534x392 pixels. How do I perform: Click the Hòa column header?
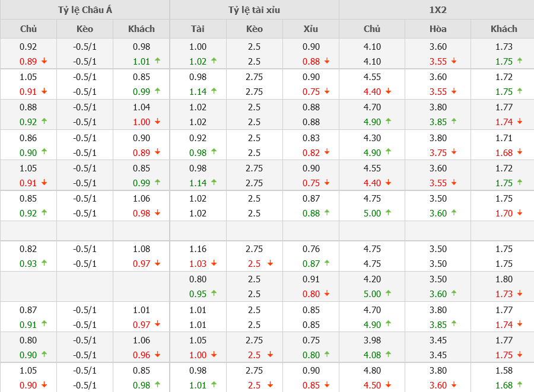[438, 28]
